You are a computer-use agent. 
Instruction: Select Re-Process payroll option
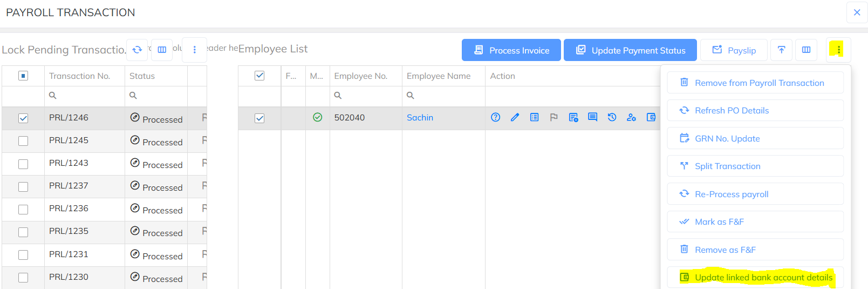(x=755, y=194)
